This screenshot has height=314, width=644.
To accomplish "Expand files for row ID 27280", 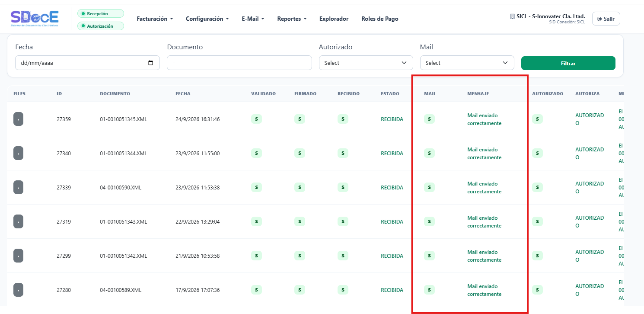I will 18,290.
